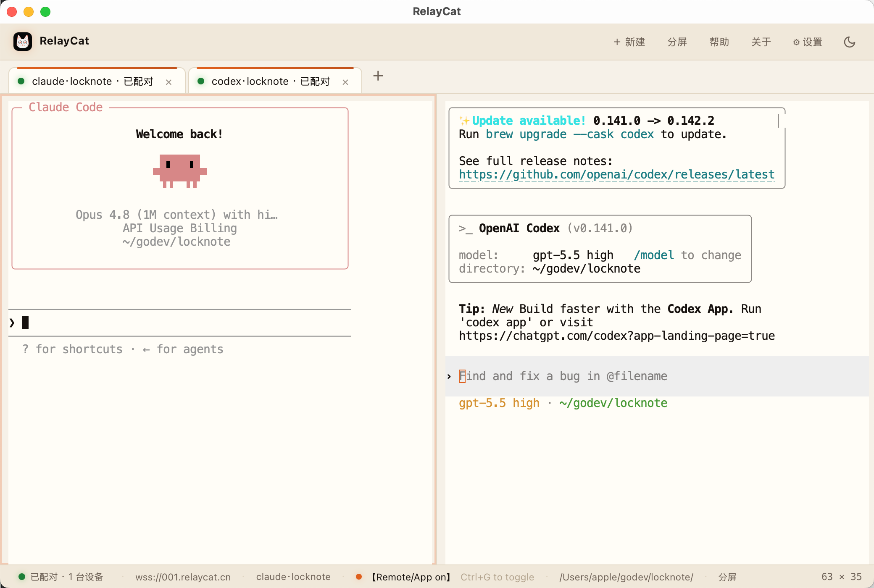The image size is (874, 588).
Task: Click the '← for agents' hint
Action: (x=183, y=349)
